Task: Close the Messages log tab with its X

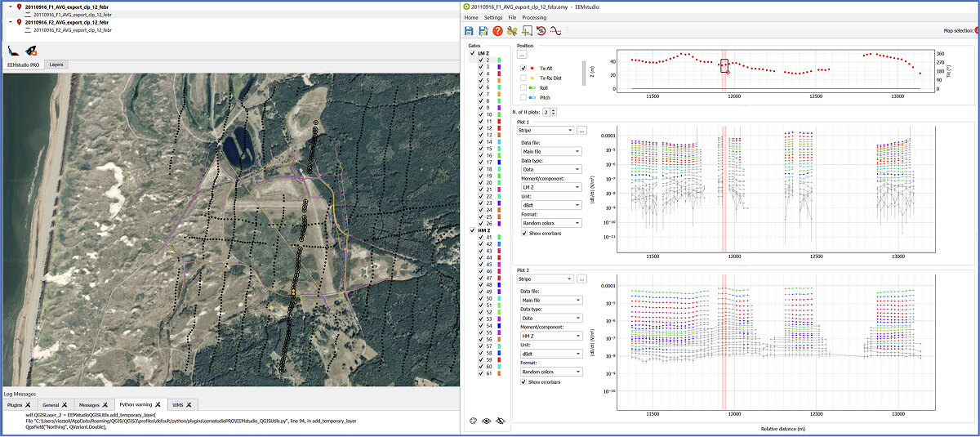Action: [x=104, y=405]
